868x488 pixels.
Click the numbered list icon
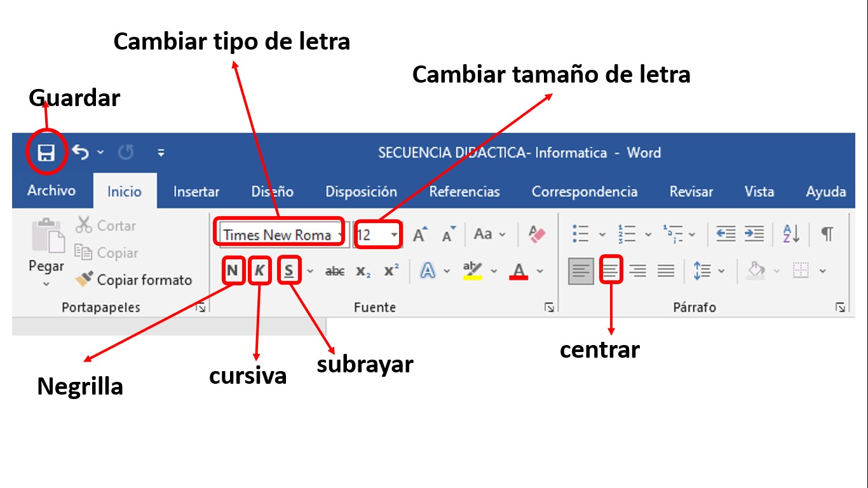tap(627, 234)
